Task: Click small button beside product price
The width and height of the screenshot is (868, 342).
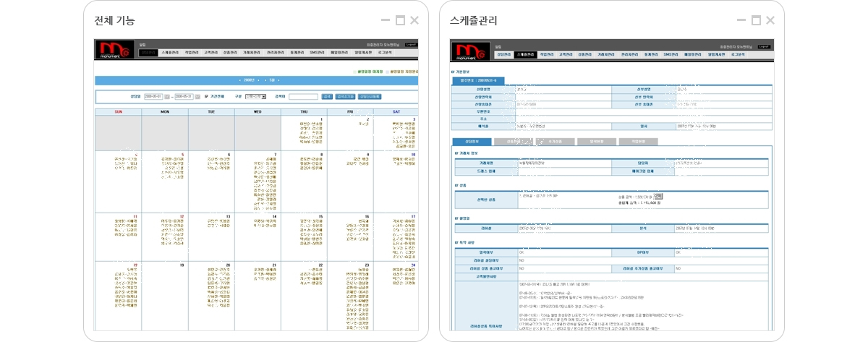Action: [658, 196]
